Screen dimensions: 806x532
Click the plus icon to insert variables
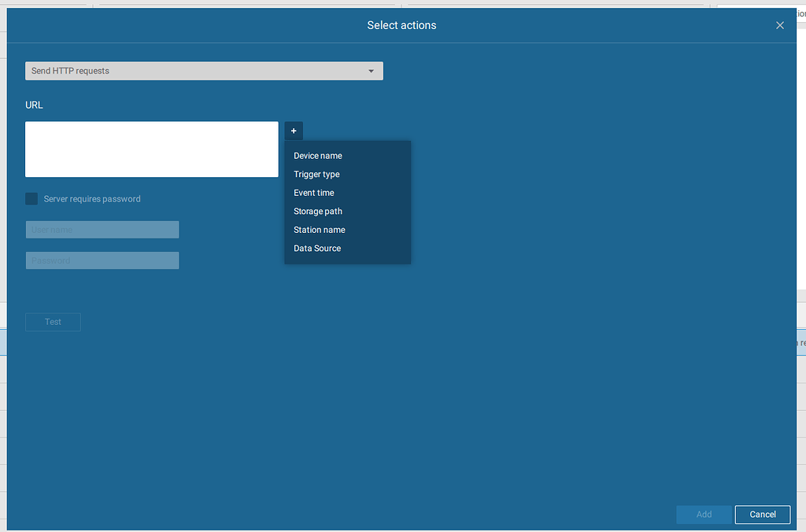[294, 131]
